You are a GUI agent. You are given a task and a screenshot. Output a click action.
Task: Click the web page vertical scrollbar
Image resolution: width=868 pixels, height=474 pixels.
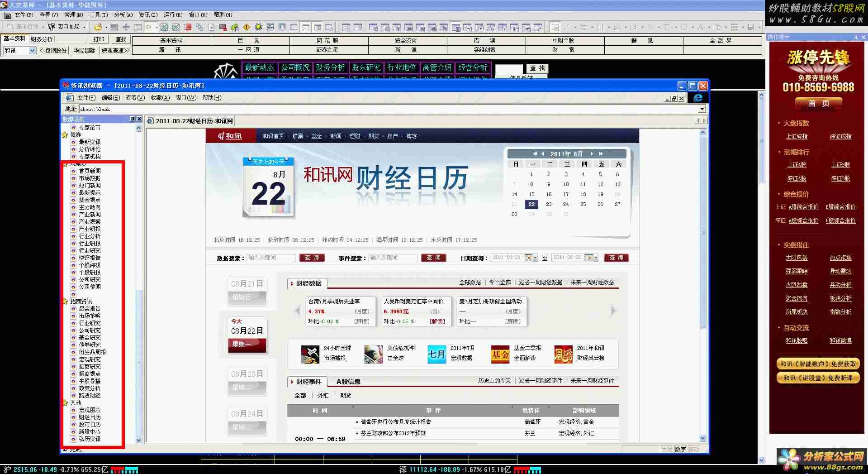pyautogui.click(x=702, y=285)
